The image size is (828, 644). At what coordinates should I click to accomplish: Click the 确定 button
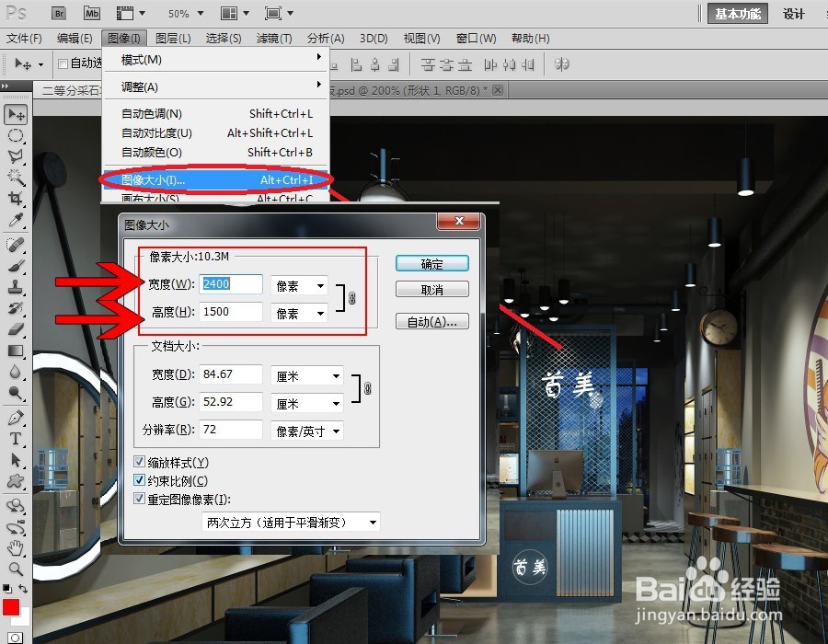pos(432,264)
